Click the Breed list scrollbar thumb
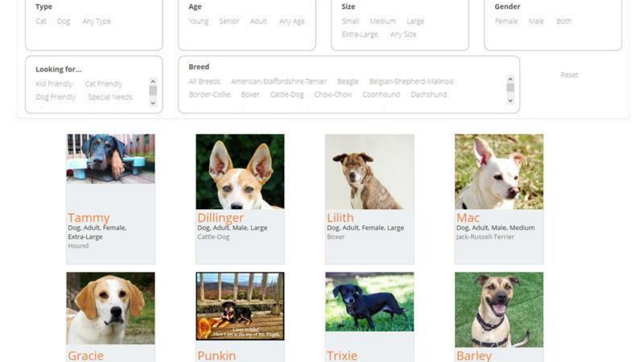This screenshot has height=362, width=644. click(510, 88)
